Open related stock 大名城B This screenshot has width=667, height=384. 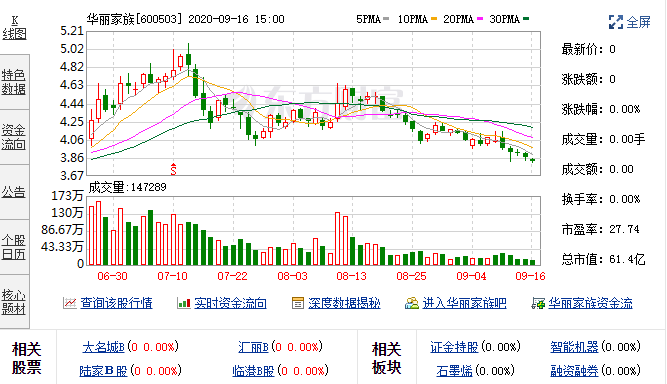point(103,347)
